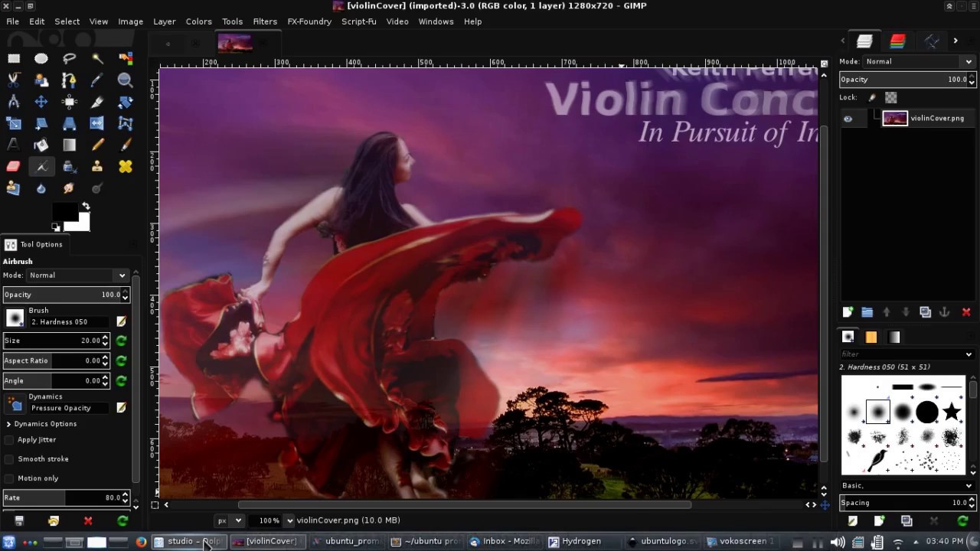Select the star brush in brush grid
The width and height of the screenshot is (980, 551).
click(952, 412)
